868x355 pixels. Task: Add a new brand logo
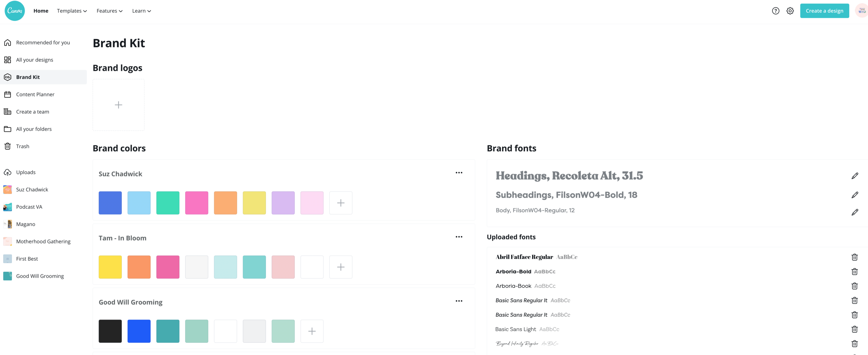coord(118,105)
